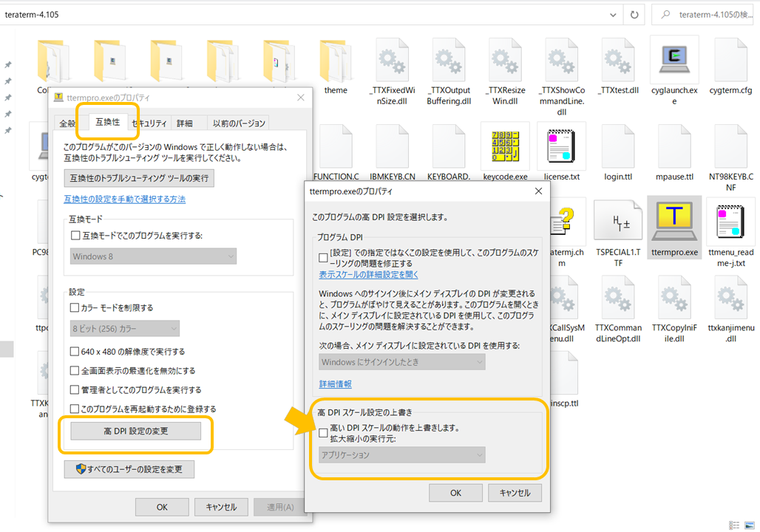Viewport: 760px width, 532px height.
Task: Select the TTXCommandLineOpt.dll file icon
Action: [618, 297]
